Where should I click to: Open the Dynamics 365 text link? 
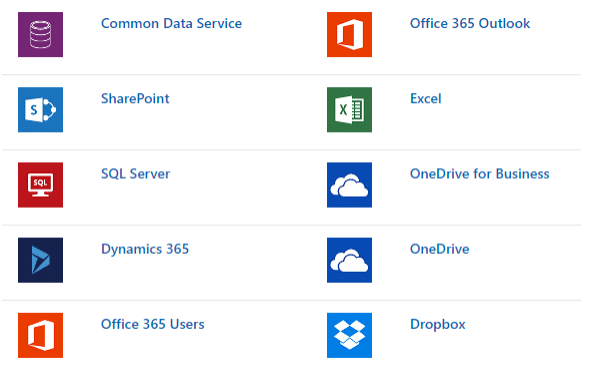coord(145,249)
